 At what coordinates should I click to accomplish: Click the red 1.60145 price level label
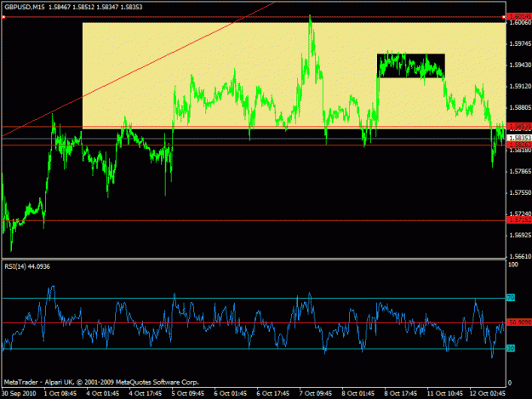(519, 16)
